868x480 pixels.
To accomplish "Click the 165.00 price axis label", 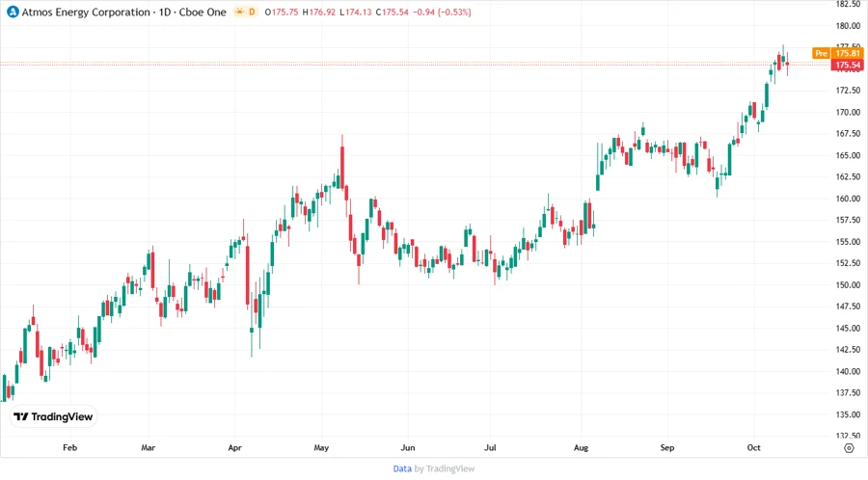I will tap(848, 155).
